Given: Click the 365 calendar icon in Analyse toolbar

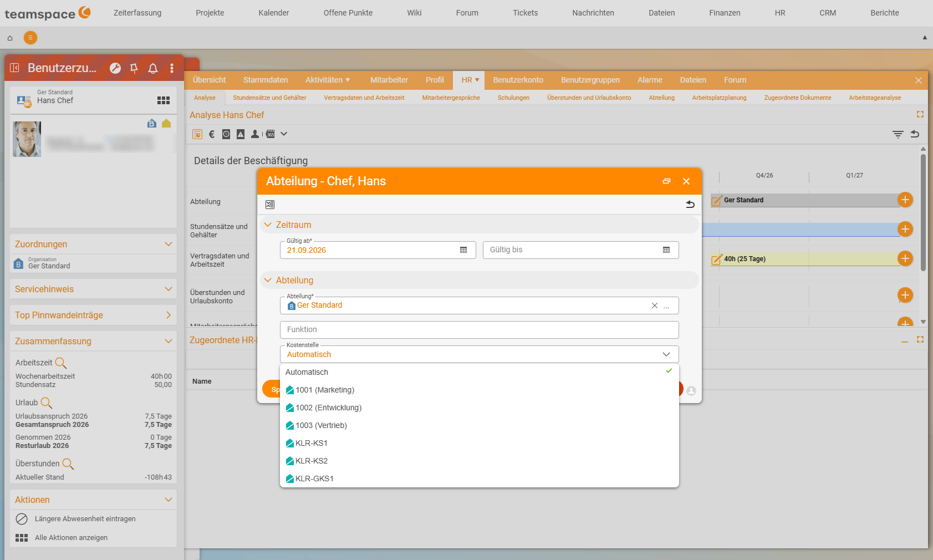Looking at the screenshot, I should tap(270, 134).
